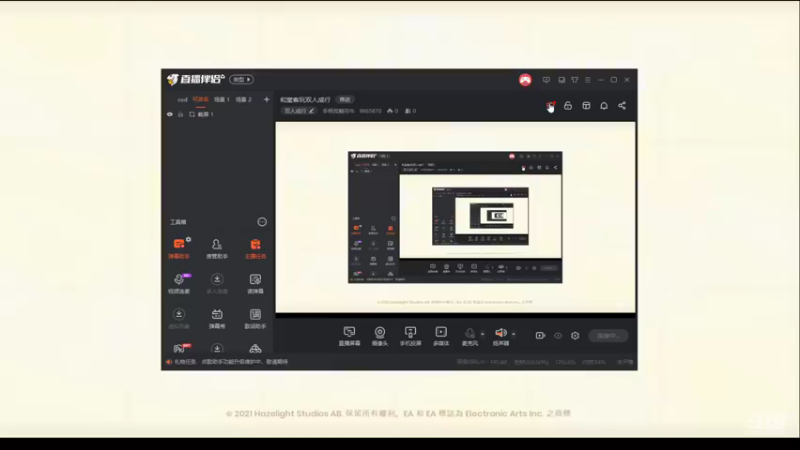Expand microphone options arrow

pyautogui.click(x=483, y=334)
